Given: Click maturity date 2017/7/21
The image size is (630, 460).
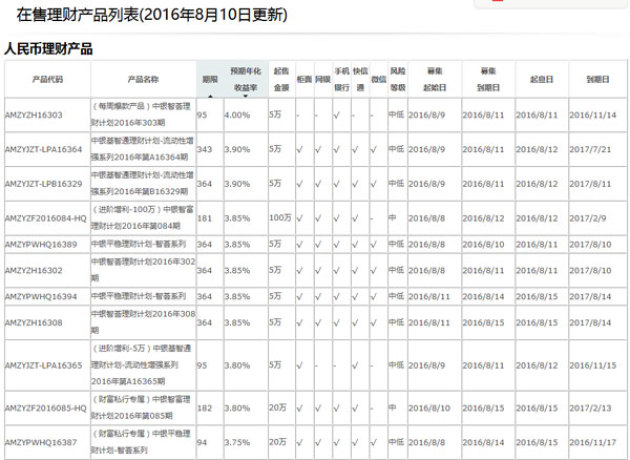Looking at the screenshot, I should [x=590, y=149].
